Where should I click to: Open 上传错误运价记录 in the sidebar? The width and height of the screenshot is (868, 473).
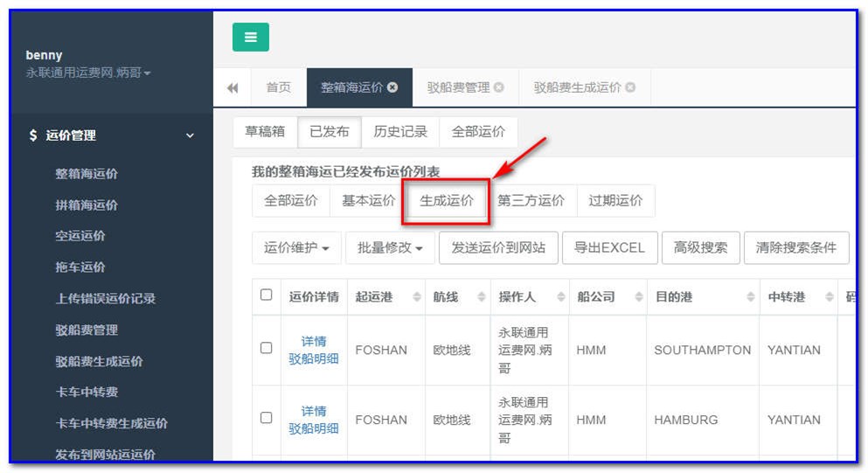105,298
